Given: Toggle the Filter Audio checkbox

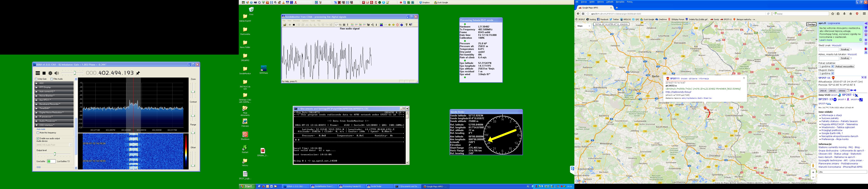Looking at the screenshot, I should (52, 79).
